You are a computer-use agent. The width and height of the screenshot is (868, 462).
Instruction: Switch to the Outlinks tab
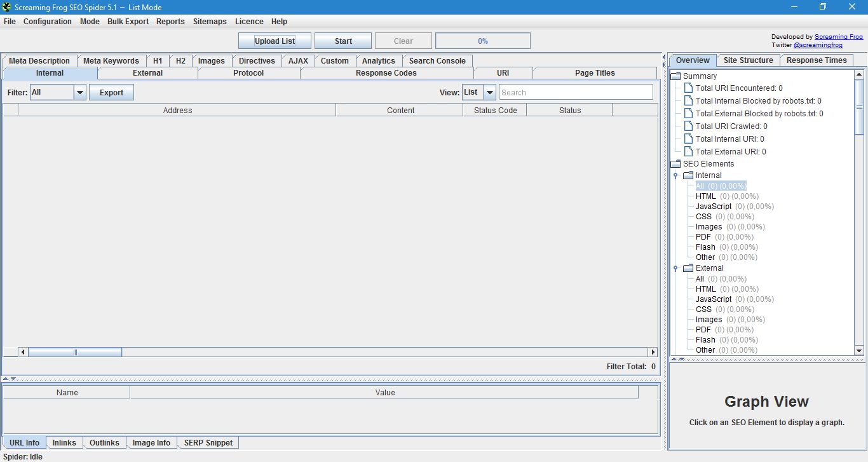pos(104,443)
